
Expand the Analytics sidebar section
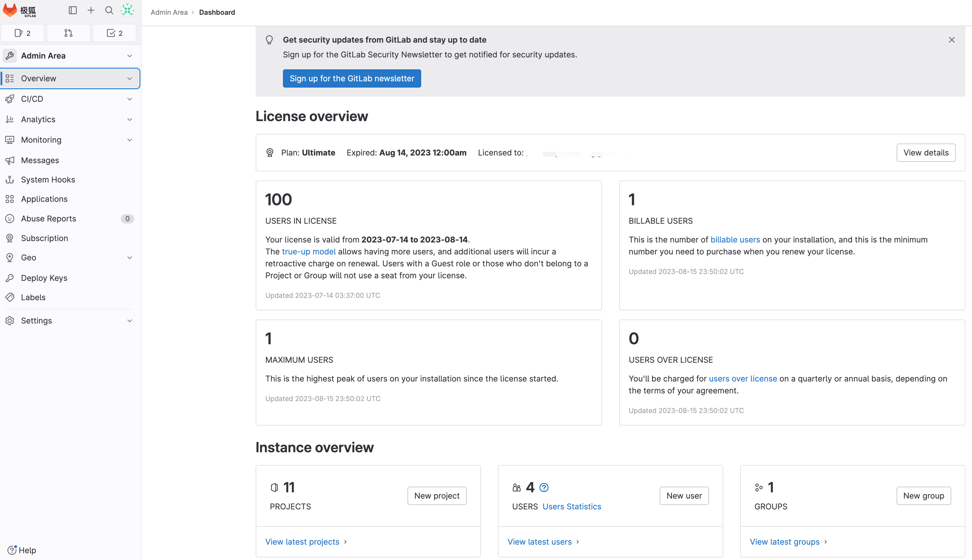pos(70,119)
